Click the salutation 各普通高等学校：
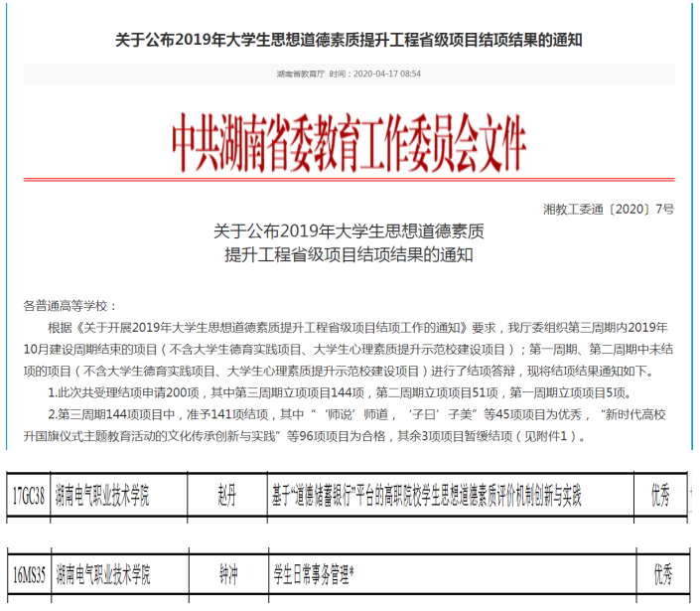This screenshot has height=611, width=700. 70,306
